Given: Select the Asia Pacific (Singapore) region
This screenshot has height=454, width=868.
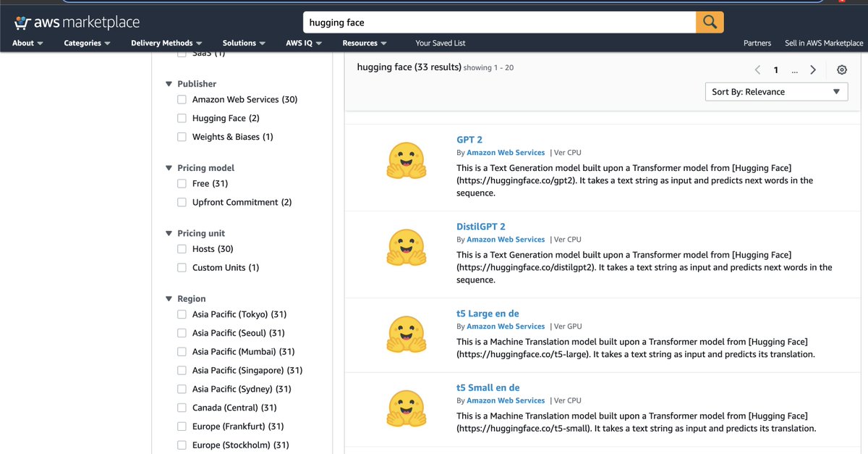Looking at the screenshot, I should click(x=182, y=370).
